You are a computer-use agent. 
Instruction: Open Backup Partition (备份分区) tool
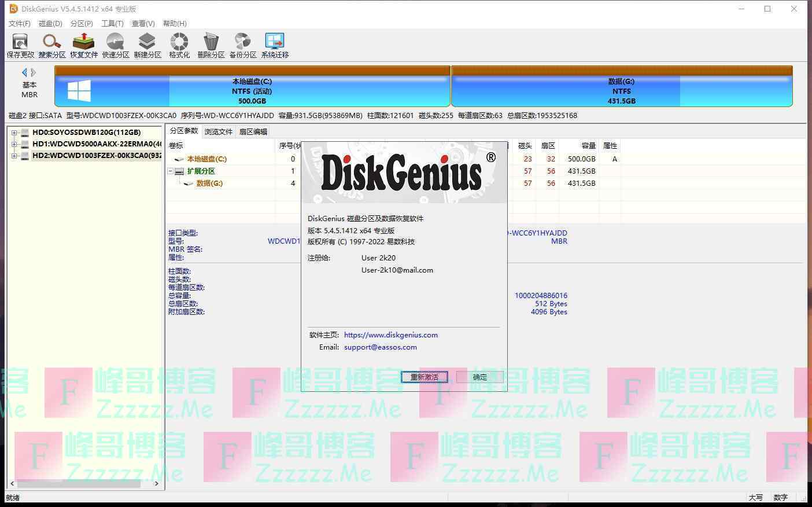pos(243,46)
